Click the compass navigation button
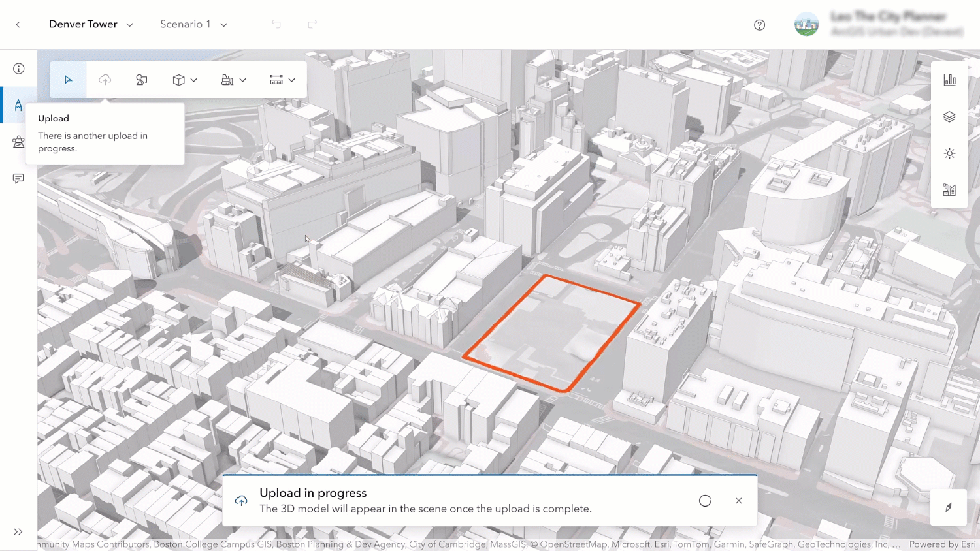This screenshot has width=980, height=551. [949, 507]
